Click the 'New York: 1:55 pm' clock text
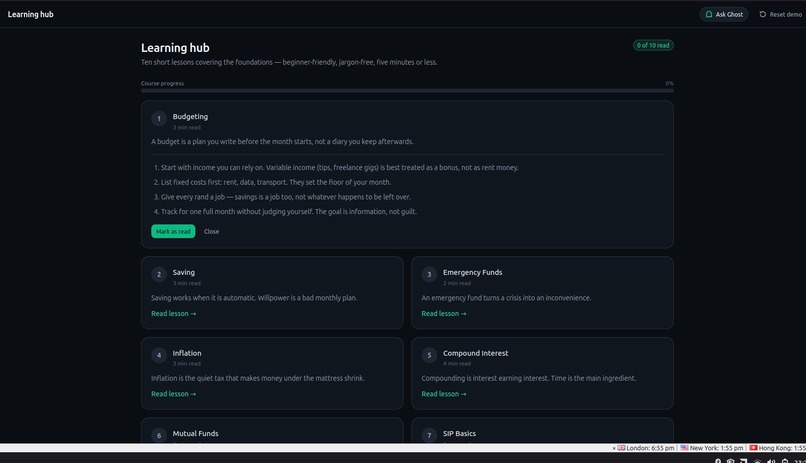 point(717,448)
